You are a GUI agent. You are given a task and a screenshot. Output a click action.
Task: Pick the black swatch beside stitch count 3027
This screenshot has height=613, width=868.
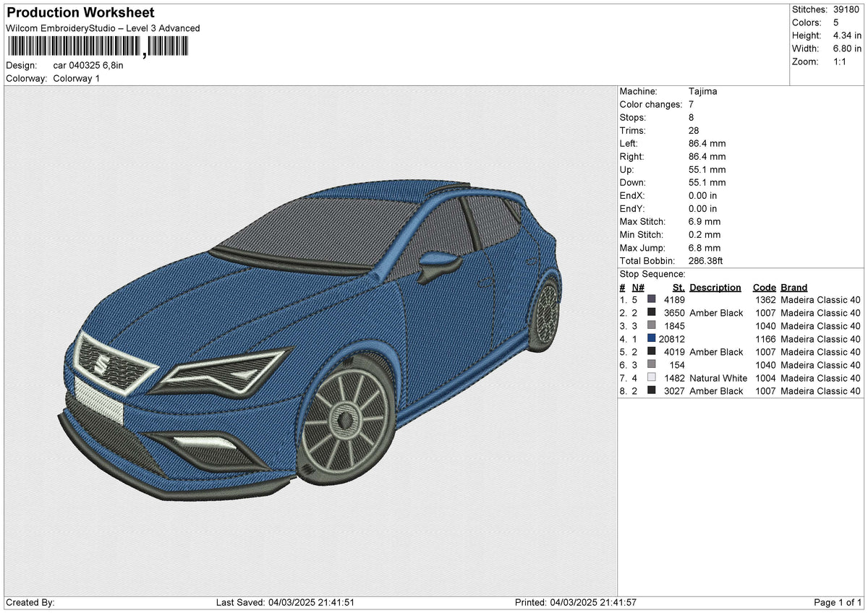652,390
